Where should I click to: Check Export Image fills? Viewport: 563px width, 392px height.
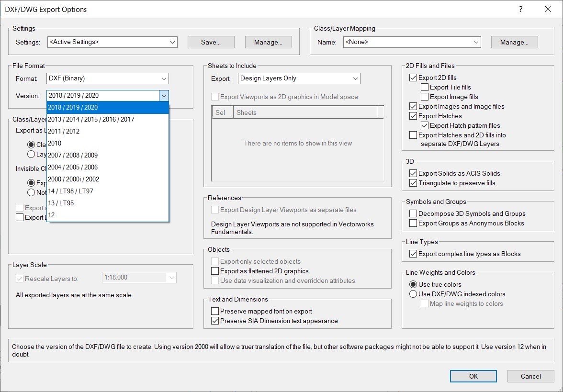click(424, 96)
